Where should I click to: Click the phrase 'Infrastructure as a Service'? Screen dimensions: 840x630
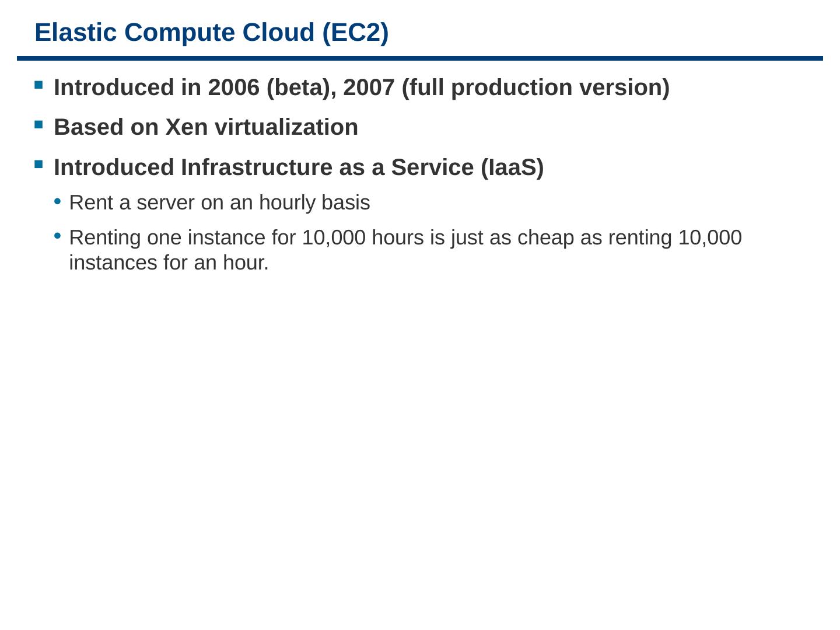327,167
